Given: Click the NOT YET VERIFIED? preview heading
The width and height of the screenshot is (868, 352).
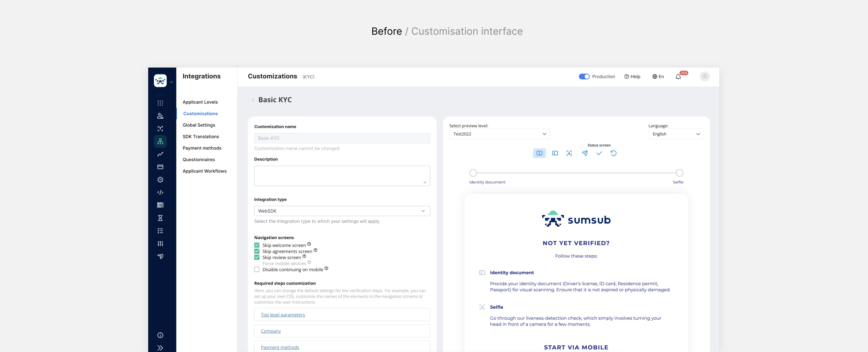Looking at the screenshot, I should 576,243.
